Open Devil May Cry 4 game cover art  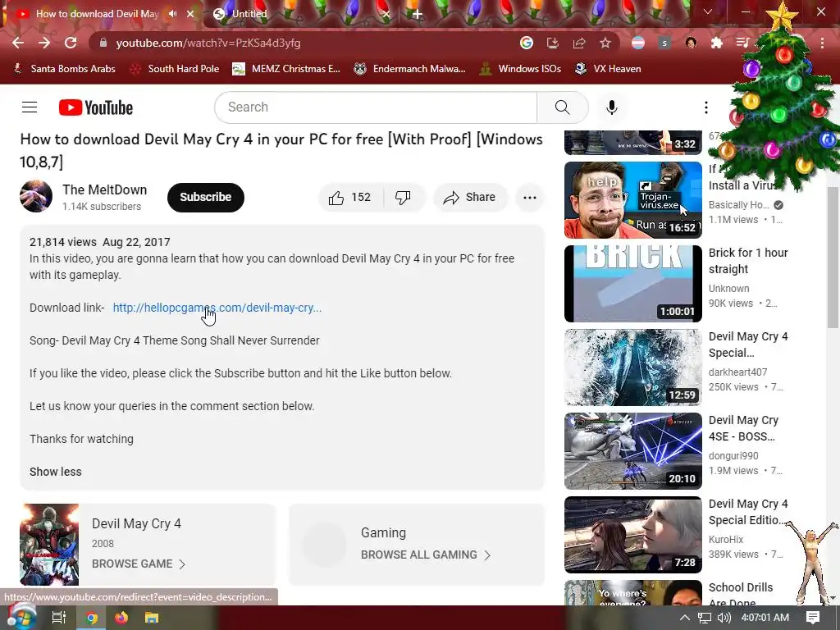point(49,545)
